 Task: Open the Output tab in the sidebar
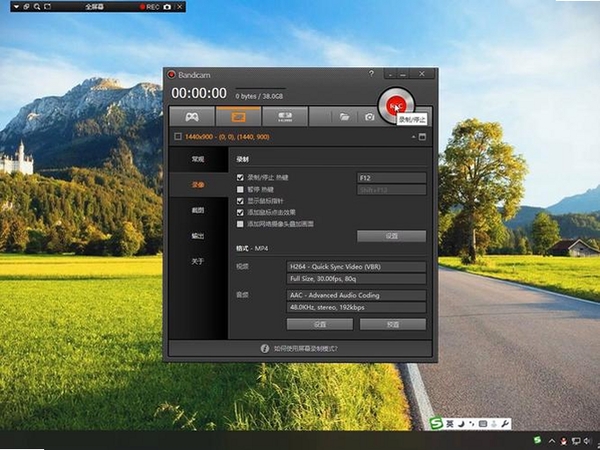click(x=198, y=236)
